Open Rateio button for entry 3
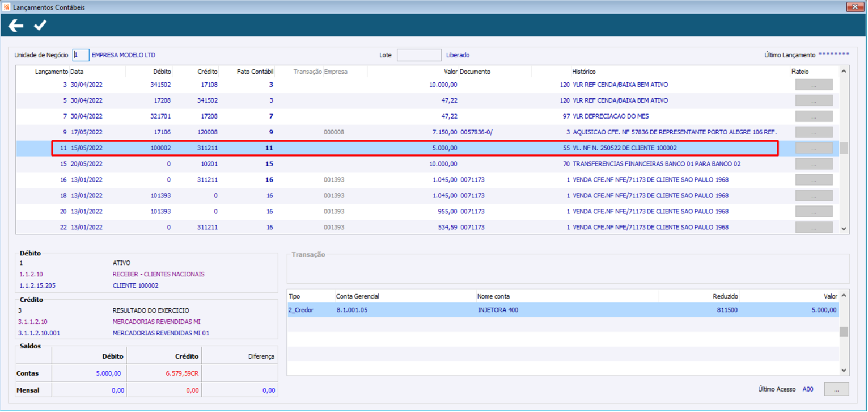This screenshot has height=412, width=868. pyautogui.click(x=814, y=85)
